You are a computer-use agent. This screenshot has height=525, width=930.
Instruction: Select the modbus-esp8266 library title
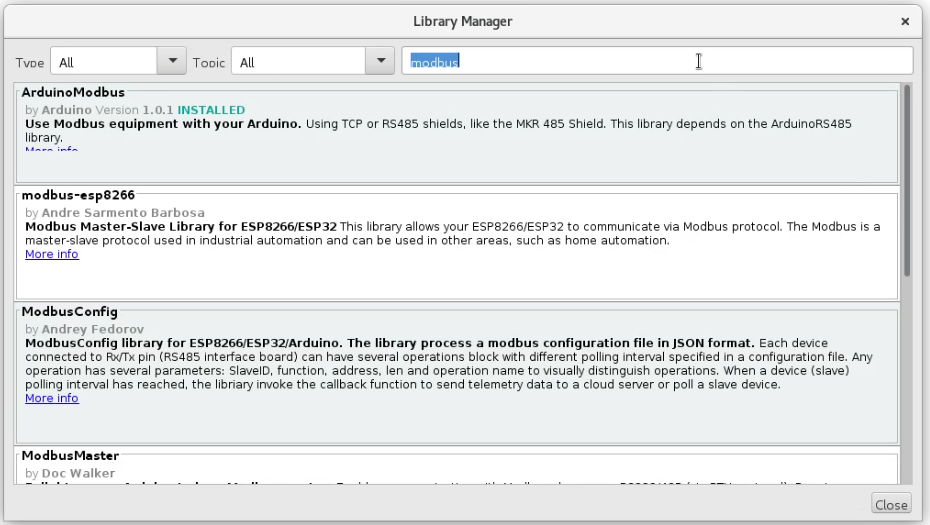pos(78,194)
